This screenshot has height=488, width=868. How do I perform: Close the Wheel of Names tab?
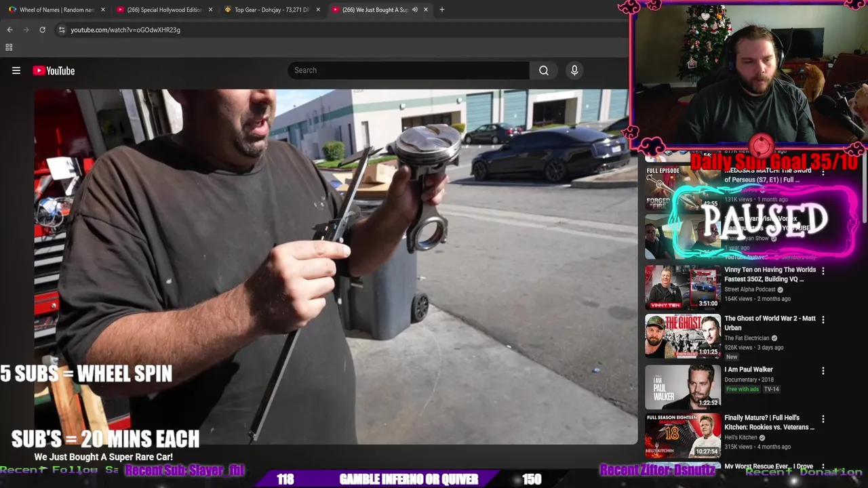point(103,9)
